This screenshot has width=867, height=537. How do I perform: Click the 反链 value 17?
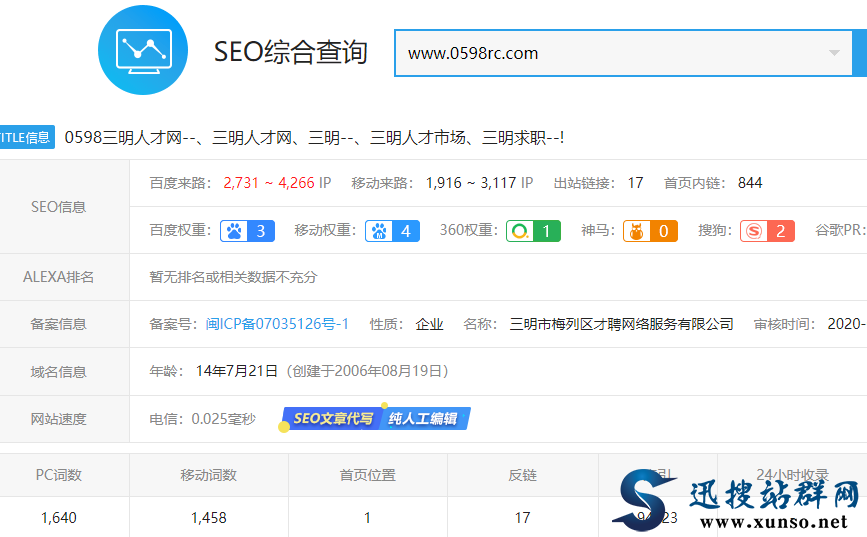tap(523, 518)
